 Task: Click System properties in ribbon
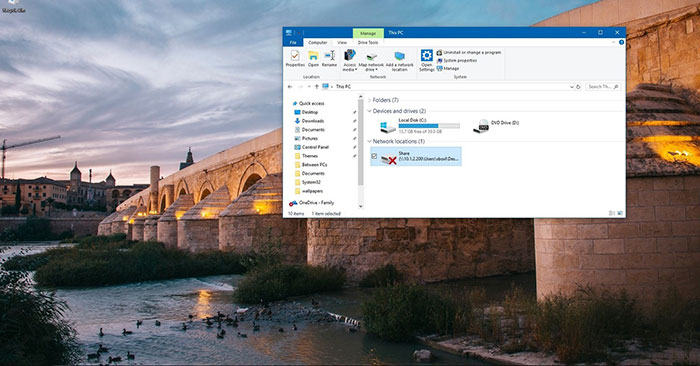point(457,60)
